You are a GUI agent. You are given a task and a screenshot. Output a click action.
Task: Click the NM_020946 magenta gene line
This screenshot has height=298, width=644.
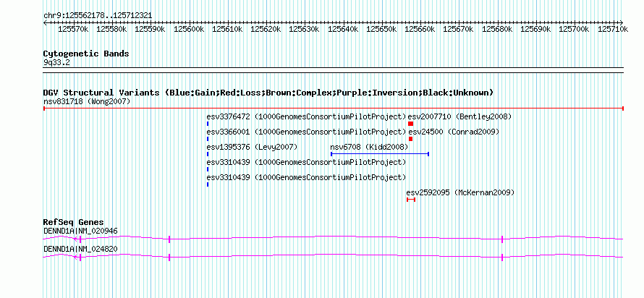[x=333, y=239]
